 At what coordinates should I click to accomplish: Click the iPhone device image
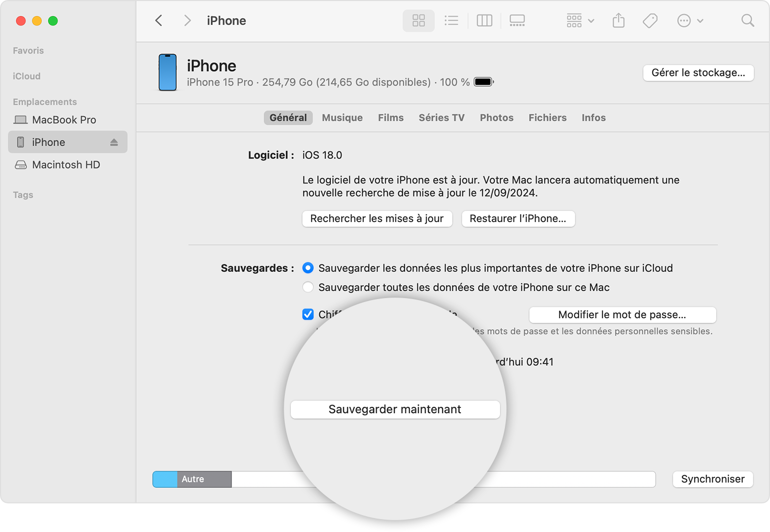tap(167, 73)
